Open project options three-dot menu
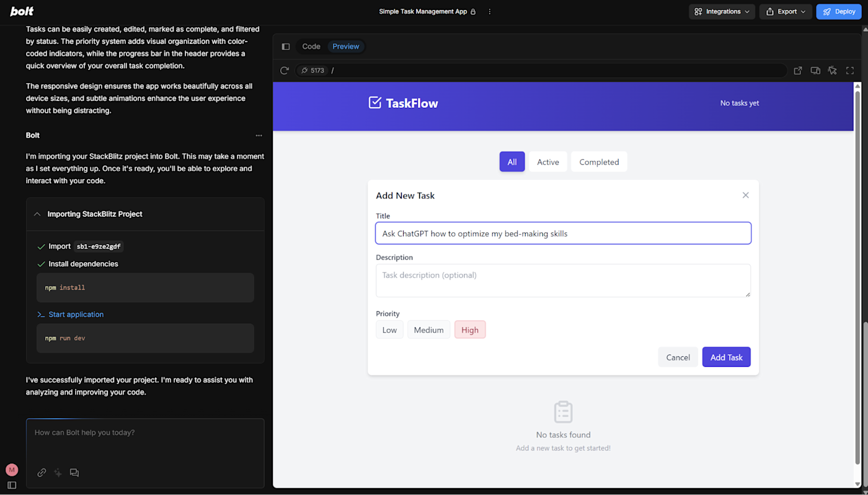 (x=490, y=12)
